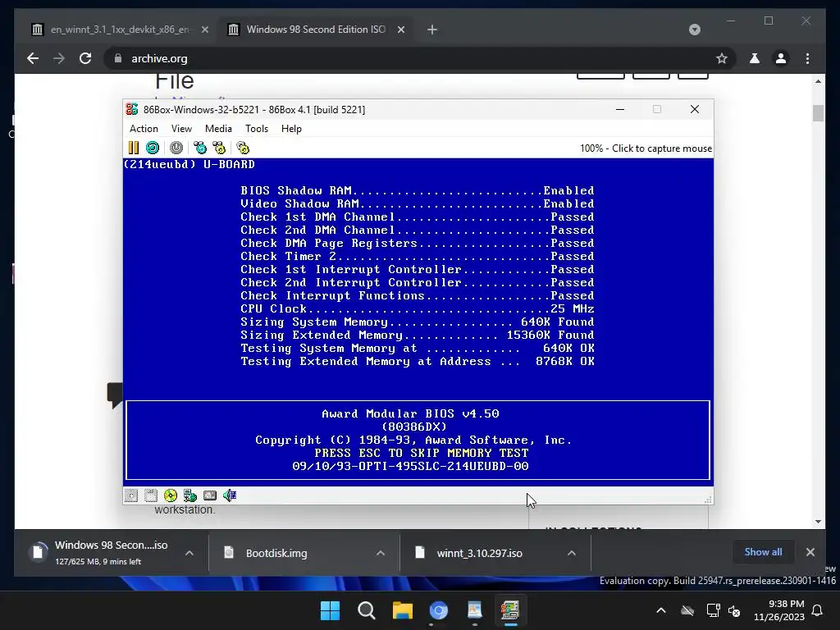Open the Action menu
This screenshot has width=840, height=630.
coord(144,129)
